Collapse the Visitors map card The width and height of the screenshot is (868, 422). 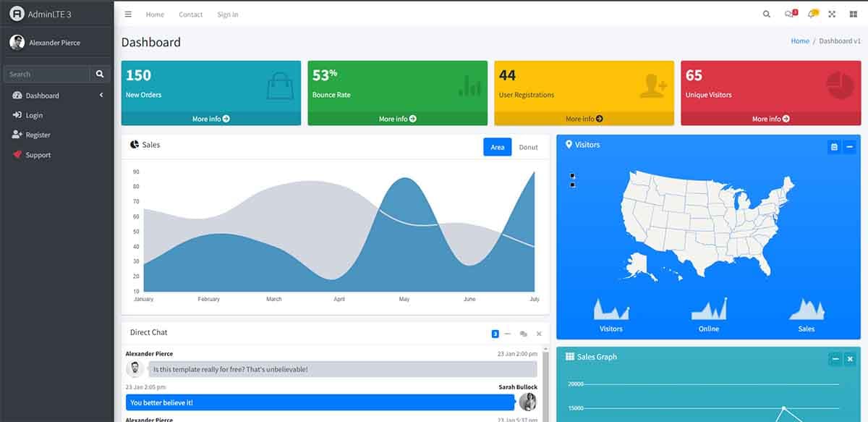(850, 147)
